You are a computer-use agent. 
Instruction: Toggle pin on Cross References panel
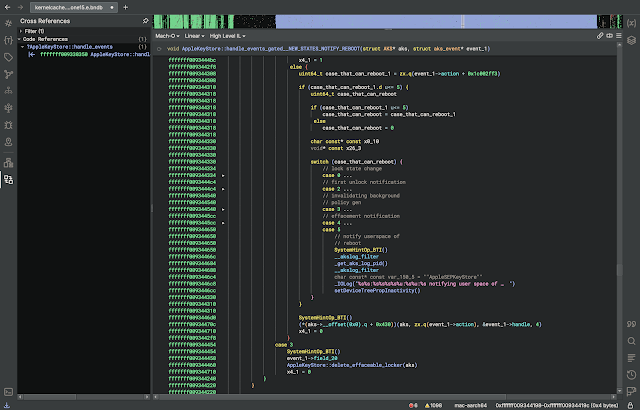146,19
